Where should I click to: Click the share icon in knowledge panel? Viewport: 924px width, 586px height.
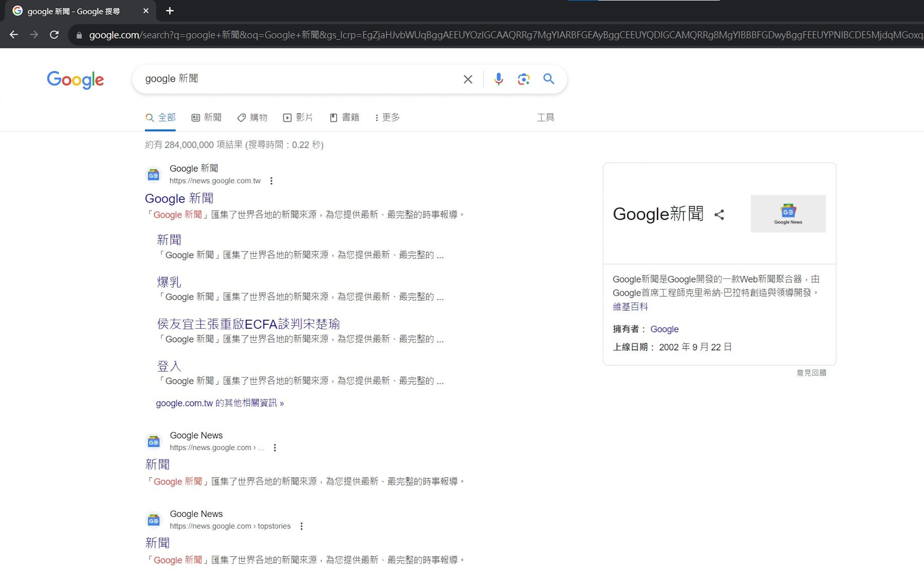[719, 214]
